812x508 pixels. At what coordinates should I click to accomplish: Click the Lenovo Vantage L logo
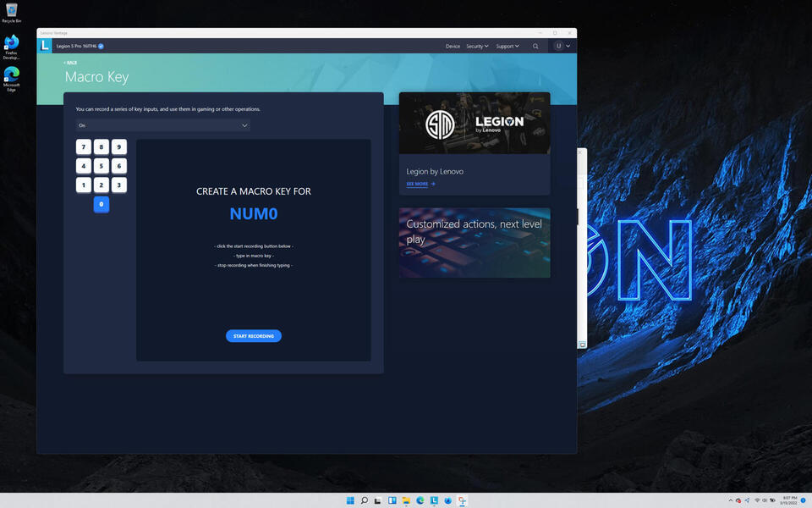[45, 46]
